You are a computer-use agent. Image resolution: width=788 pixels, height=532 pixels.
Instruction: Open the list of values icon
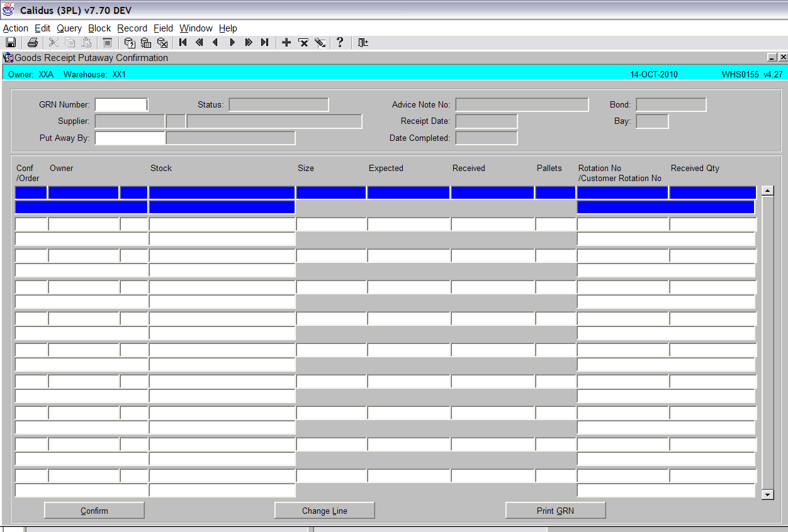(x=108, y=43)
